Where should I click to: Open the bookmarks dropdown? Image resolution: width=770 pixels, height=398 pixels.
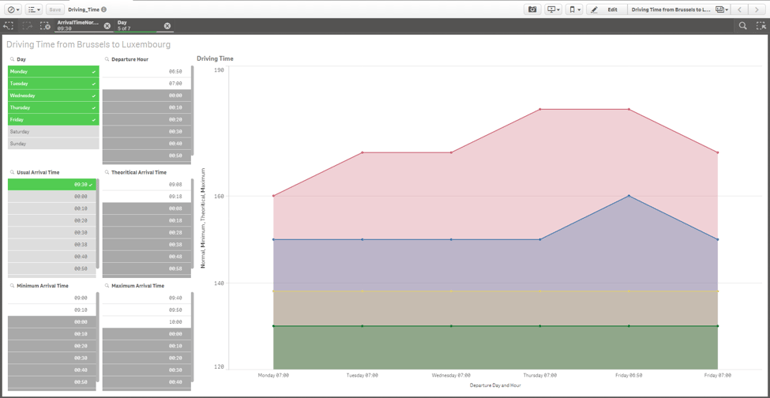pyautogui.click(x=575, y=9)
